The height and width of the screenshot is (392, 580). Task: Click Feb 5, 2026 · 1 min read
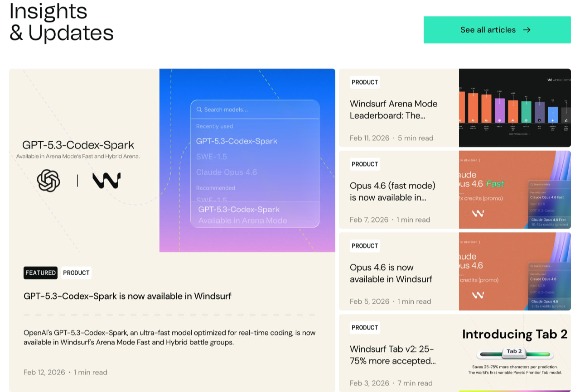click(x=391, y=301)
